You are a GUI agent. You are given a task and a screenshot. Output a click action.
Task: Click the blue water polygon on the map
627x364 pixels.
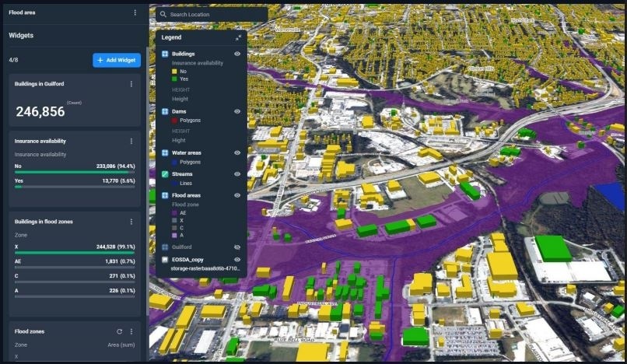[x=611, y=194]
